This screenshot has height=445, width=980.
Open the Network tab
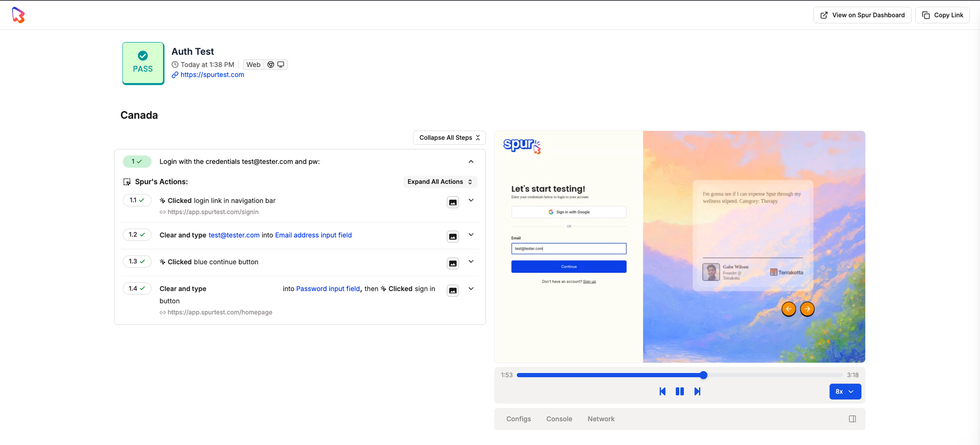(x=601, y=419)
